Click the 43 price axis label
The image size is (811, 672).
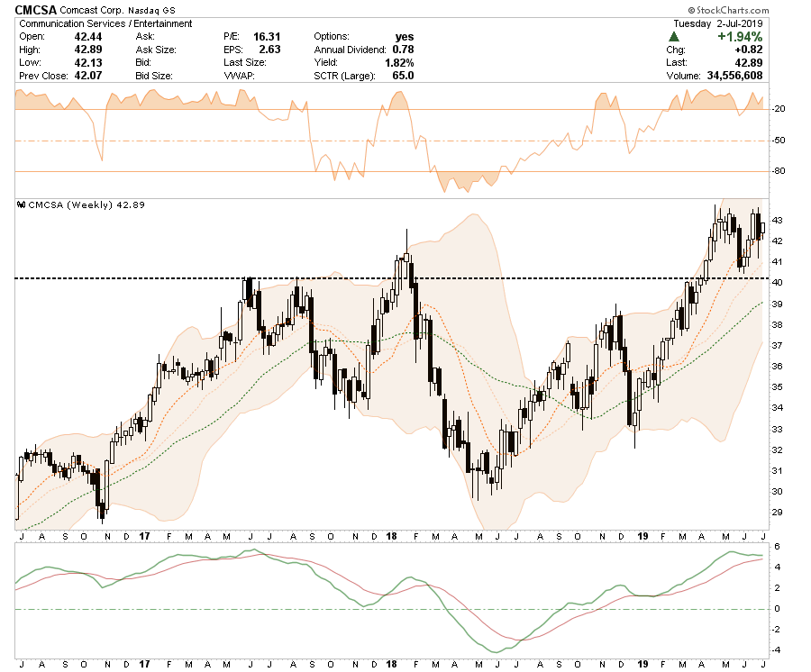pyautogui.click(x=777, y=220)
